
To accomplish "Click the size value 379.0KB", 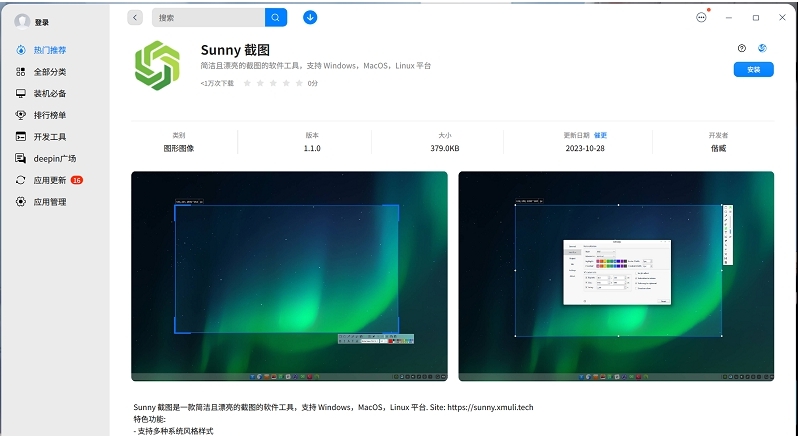I will pyautogui.click(x=444, y=148).
